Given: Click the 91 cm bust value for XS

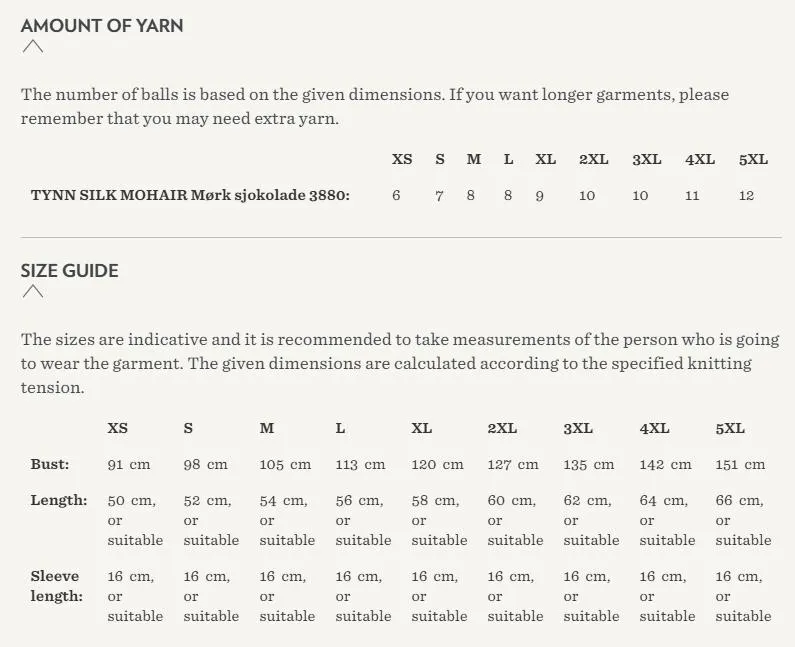Looking at the screenshot, I should (129, 464).
